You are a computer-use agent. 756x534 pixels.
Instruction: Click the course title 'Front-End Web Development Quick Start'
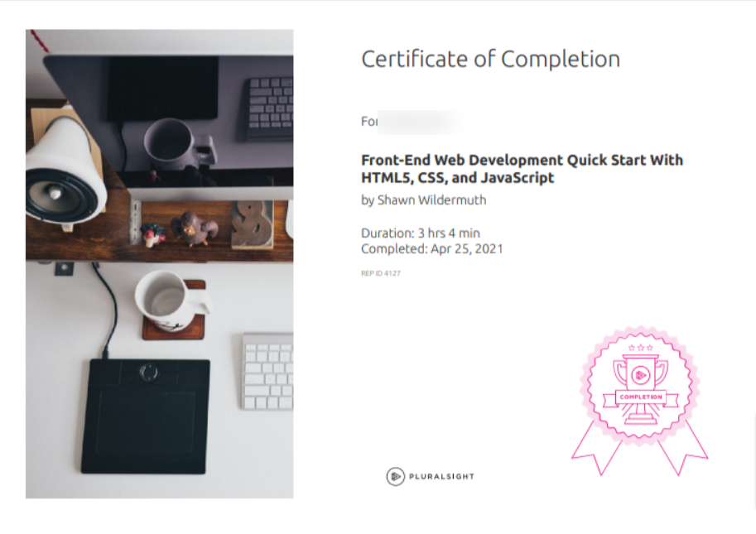point(522,169)
